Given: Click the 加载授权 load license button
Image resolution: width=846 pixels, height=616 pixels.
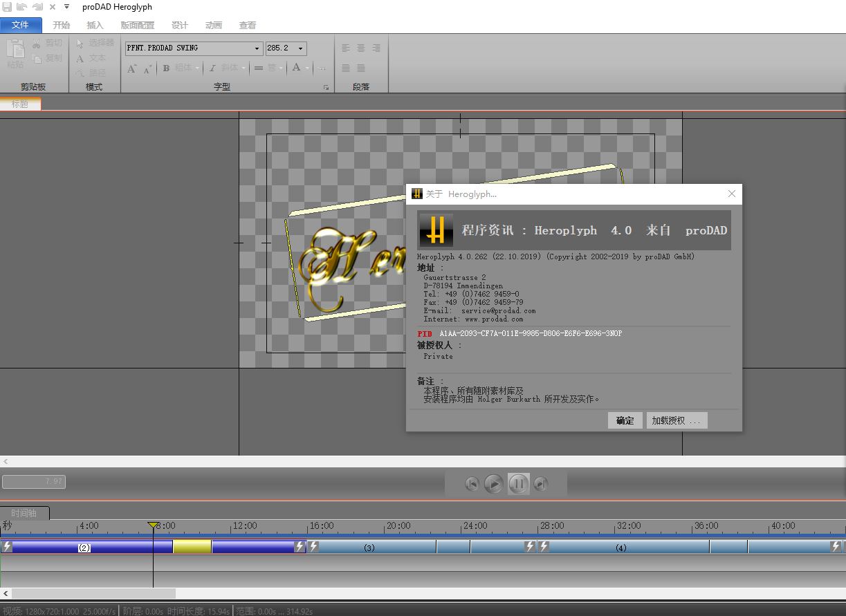Looking at the screenshot, I should [677, 420].
